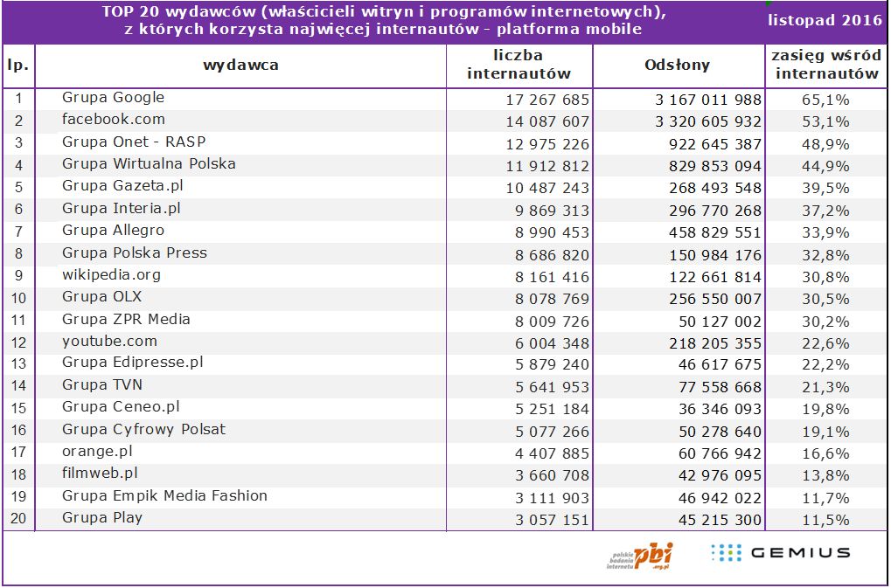Viewport: 891px width, 588px height.
Task: Select the 'Grupa TVN' cell
Action: click(102, 384)
